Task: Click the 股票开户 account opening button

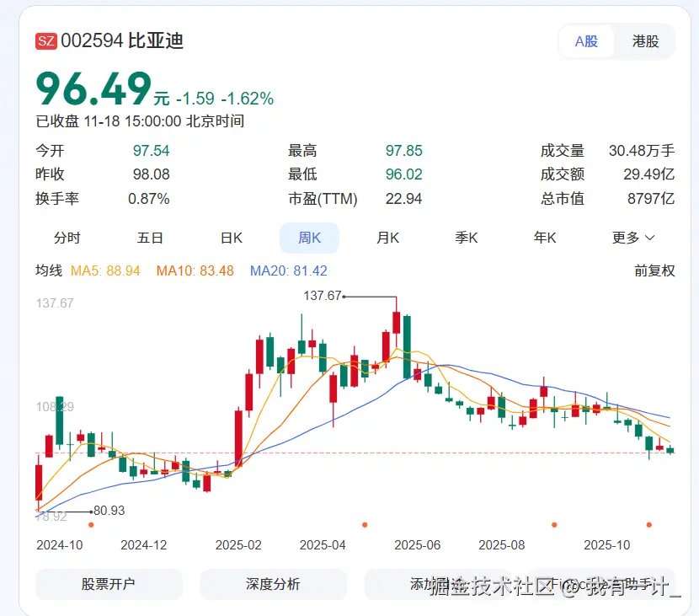Action: 109,585
